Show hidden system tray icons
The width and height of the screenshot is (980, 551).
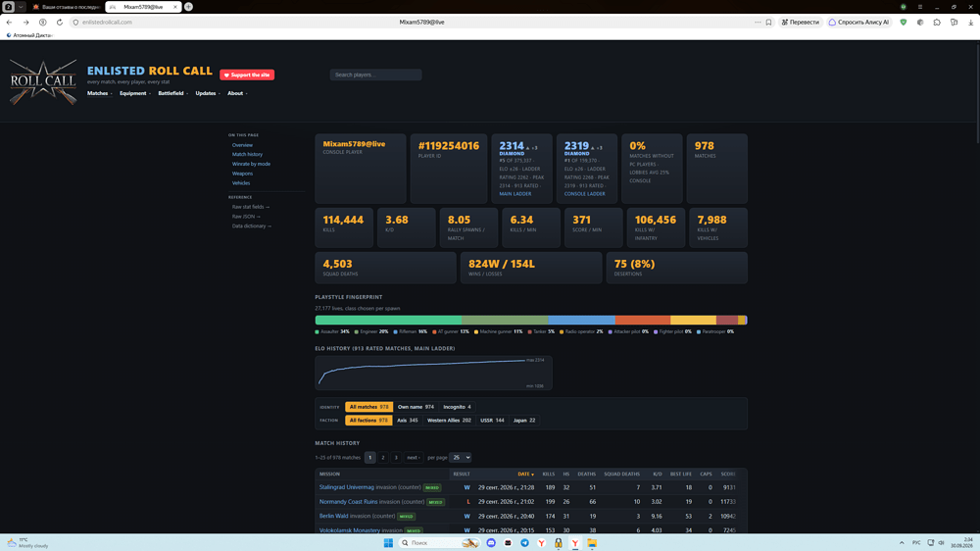(902, 543)
